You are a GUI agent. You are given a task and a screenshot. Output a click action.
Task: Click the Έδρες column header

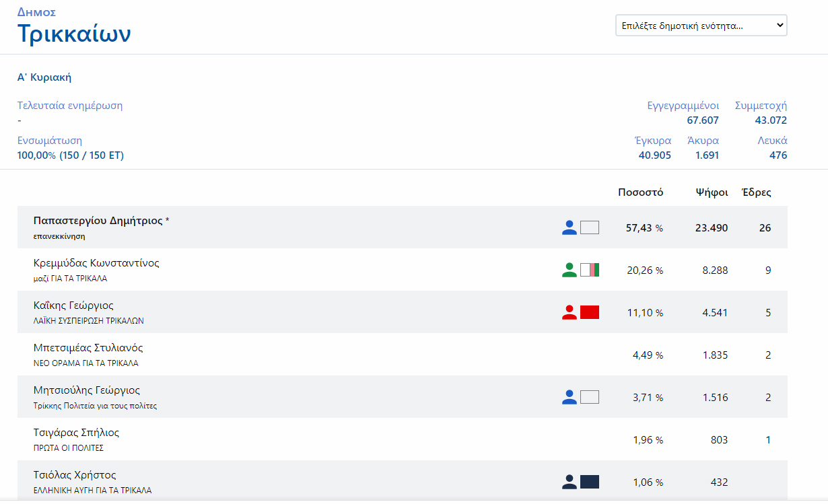click(756, 192)
